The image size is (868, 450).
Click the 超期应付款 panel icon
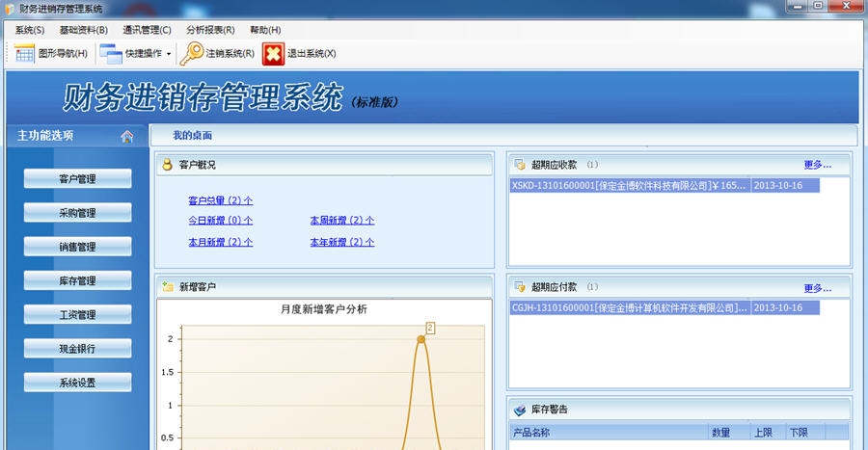point(519,286)
